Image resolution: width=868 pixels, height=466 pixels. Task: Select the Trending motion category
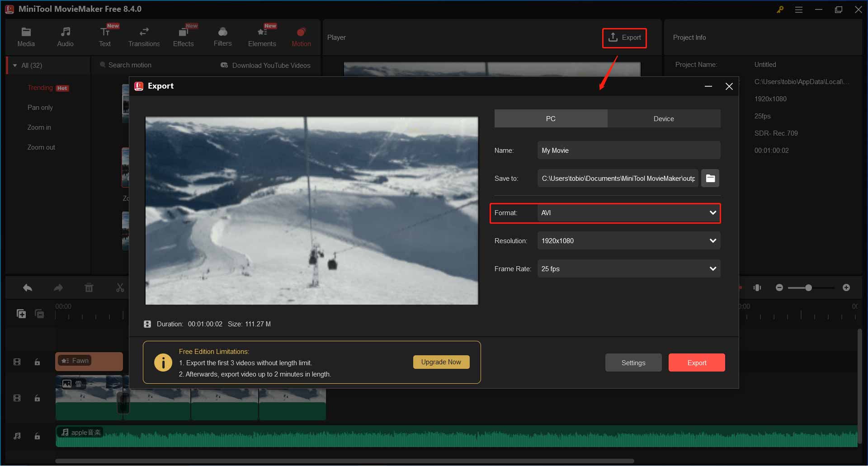click(40, 87)
